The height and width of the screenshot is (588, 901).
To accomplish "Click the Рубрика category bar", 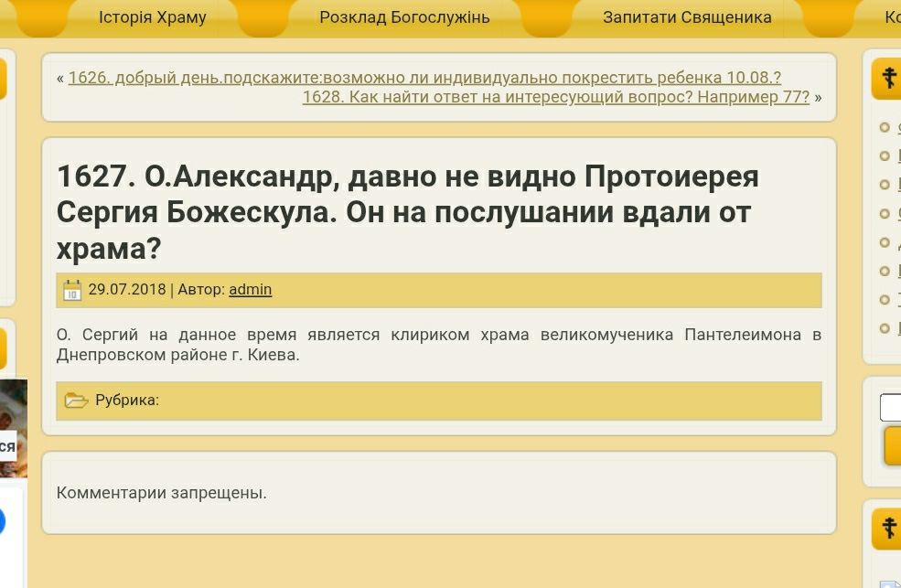I will click(439, 401).
